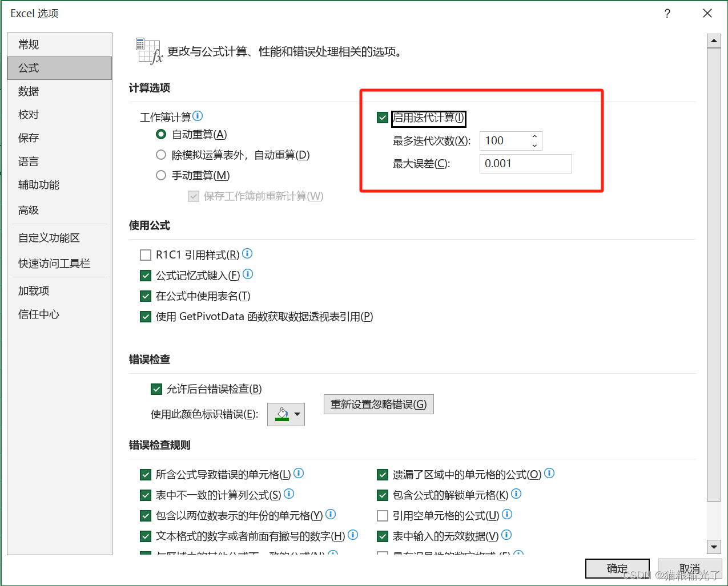Viewport: 728px width, 586px height.
Task: Click 最多迭代次数 spinner arrows
Action: point(534,141)
